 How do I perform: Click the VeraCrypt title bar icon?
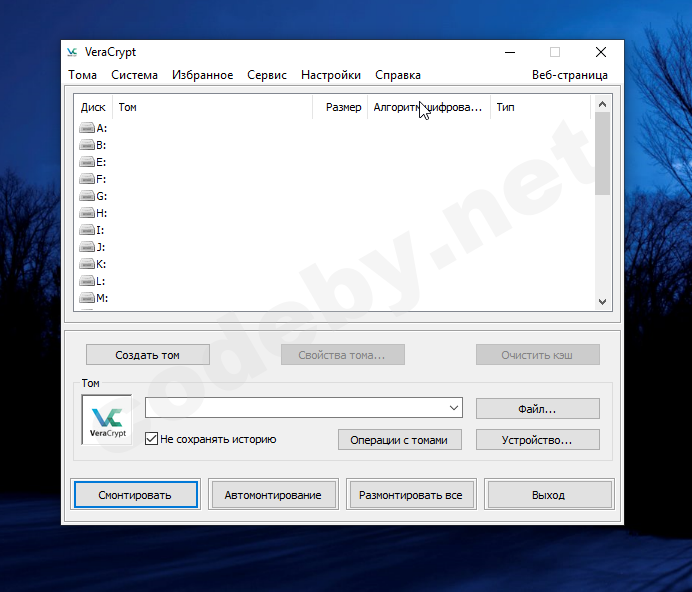tap(72, 52)
